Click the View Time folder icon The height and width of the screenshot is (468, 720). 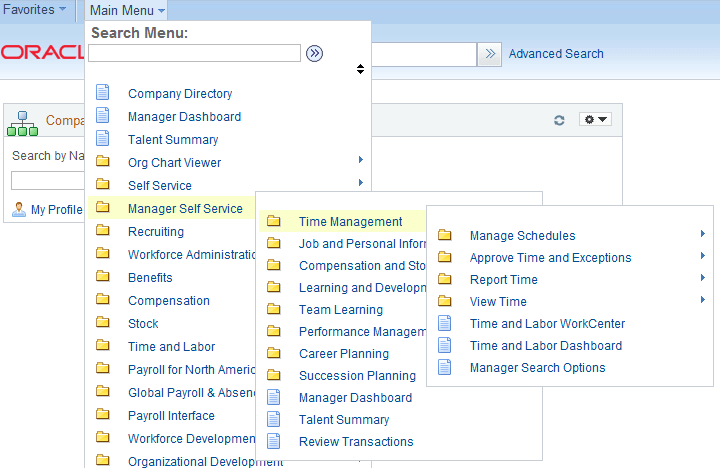[x=444, y=300]
